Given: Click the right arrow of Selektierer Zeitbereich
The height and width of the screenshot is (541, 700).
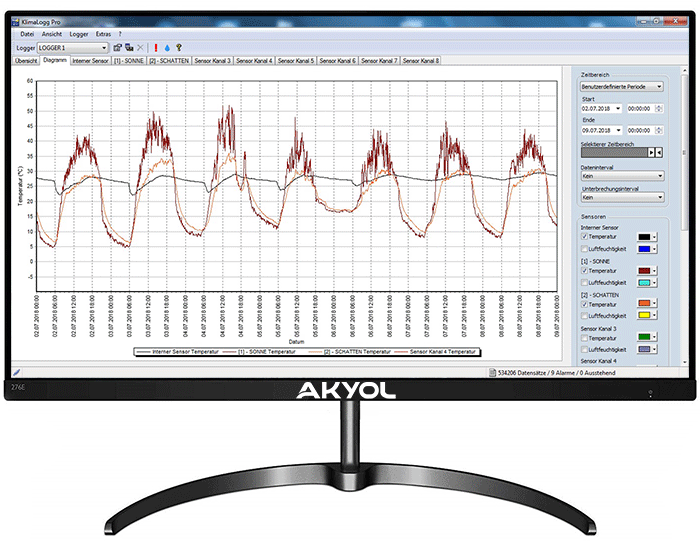Looking at the screenshot, I should click(651, 153).
